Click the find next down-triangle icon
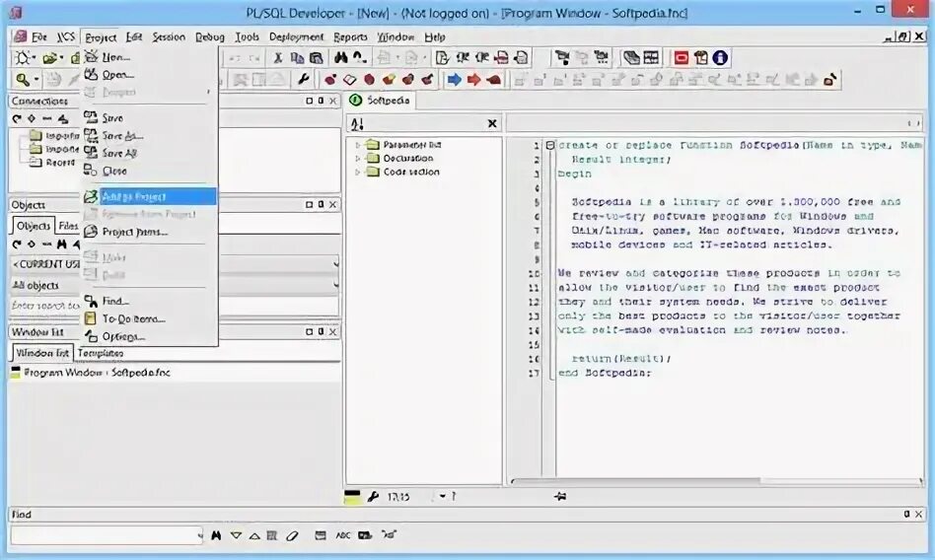 [x=236, y=535]
